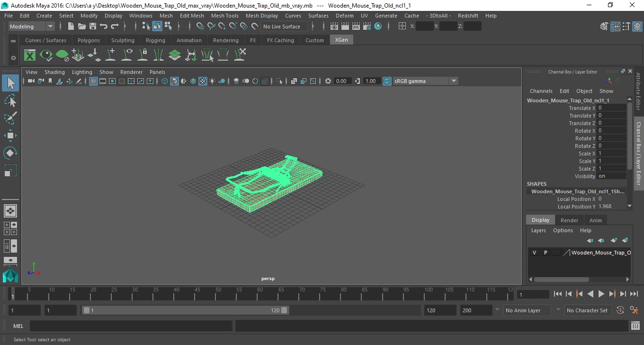The width and height of the screenshot is (644, 345).
Task: Jump to the start of playback range
Action: coord(558,294)
